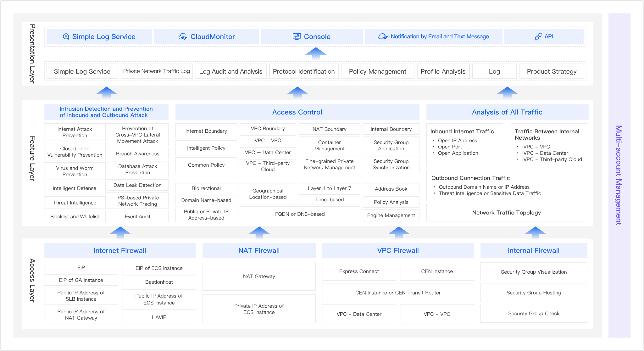Open the Policy Management box
Viewport: 644px width, 351px height.
coord(377,71)
